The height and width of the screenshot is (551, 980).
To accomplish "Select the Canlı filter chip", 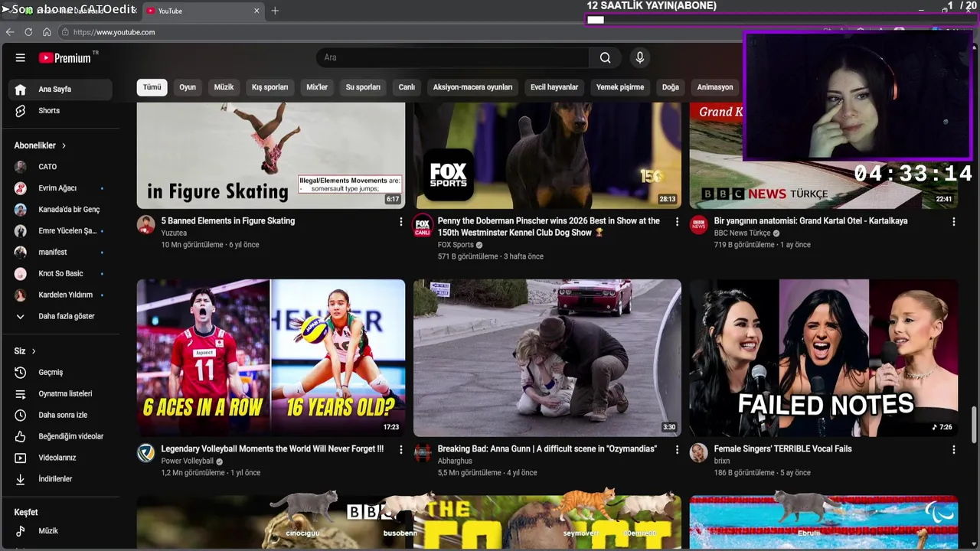I will tap(407, 87).
